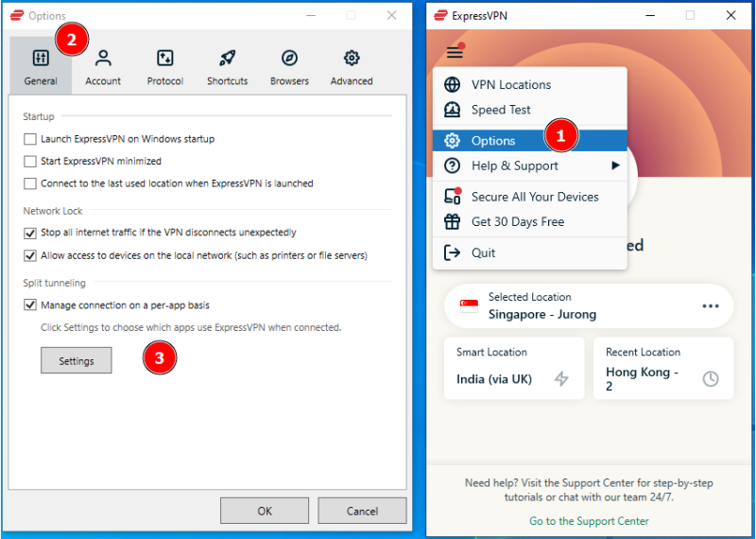Click the clock icon on Recent Location
This screenshot has width=756, height=539.
pyautogui.click(x=711, y=379)
